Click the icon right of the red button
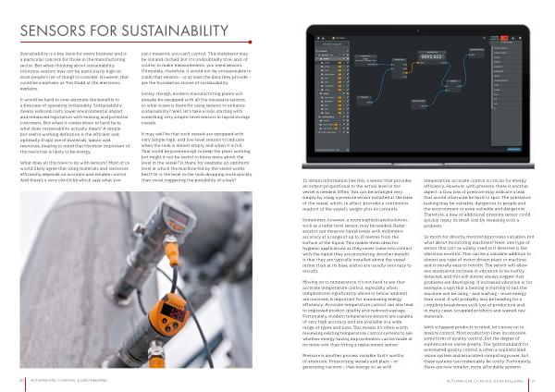The height and width of the screenshot is (392, 555). 512,38
